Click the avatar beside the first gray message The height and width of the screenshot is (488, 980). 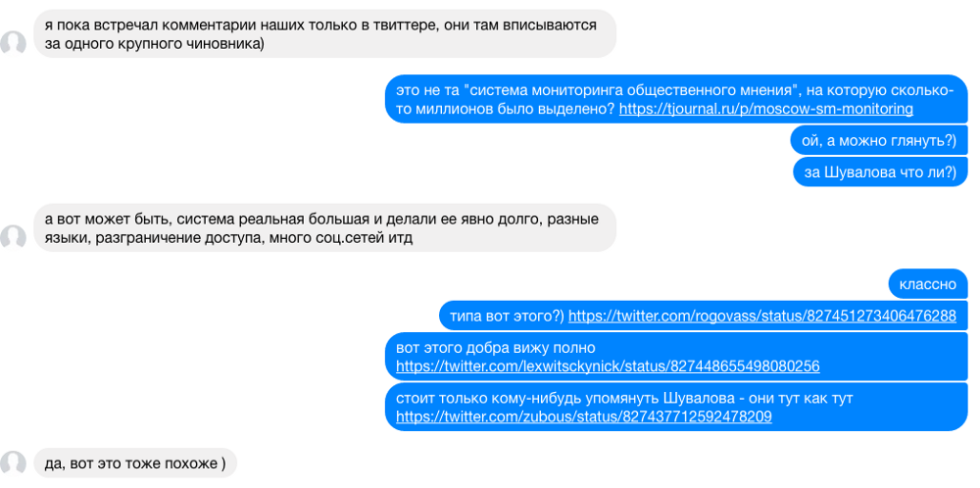pos(13,44)
